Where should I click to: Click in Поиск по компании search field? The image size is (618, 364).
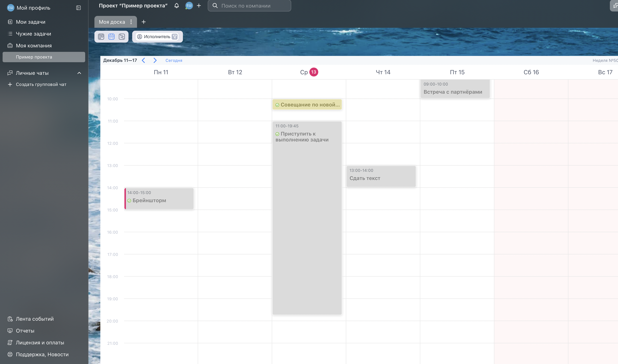click(249, 6)
